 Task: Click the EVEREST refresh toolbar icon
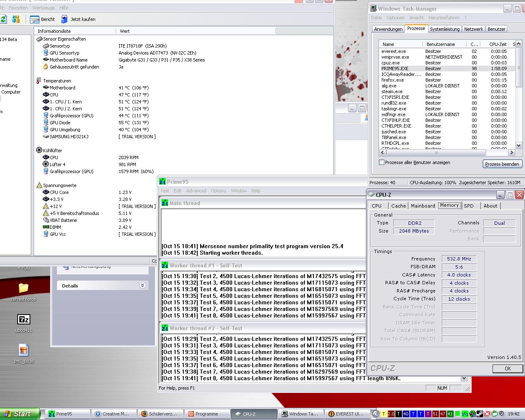point(3,19)
